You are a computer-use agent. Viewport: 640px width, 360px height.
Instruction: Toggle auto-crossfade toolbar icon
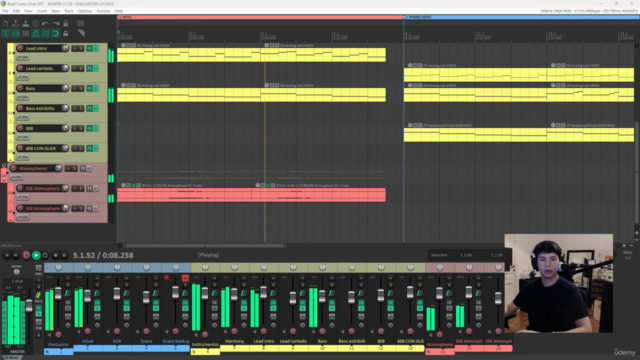pos(6,33)
